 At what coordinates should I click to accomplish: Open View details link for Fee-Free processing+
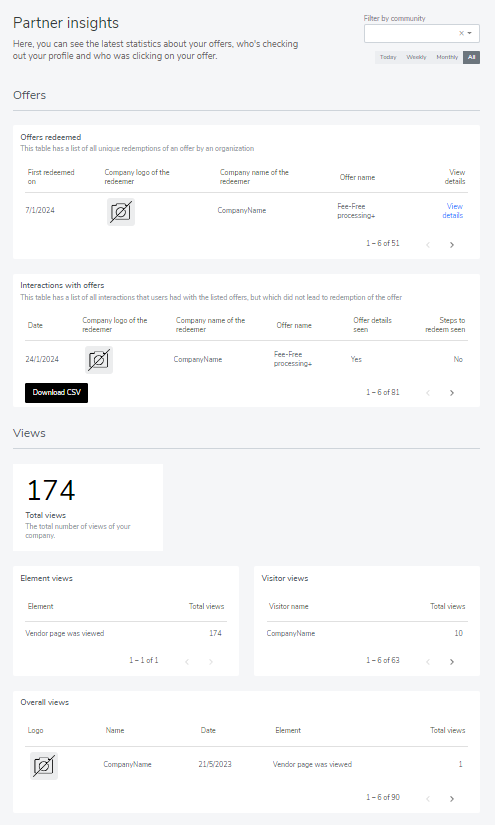point(453,210)
